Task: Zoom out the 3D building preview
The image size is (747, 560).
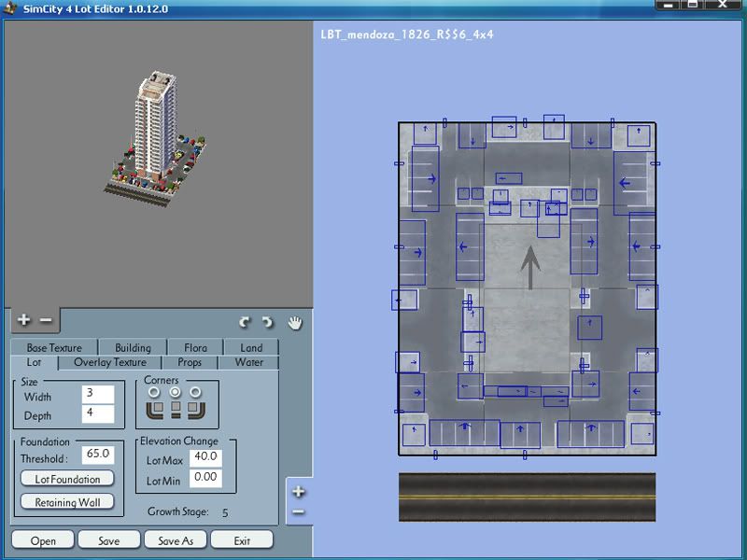Action: tap(46, 320)
